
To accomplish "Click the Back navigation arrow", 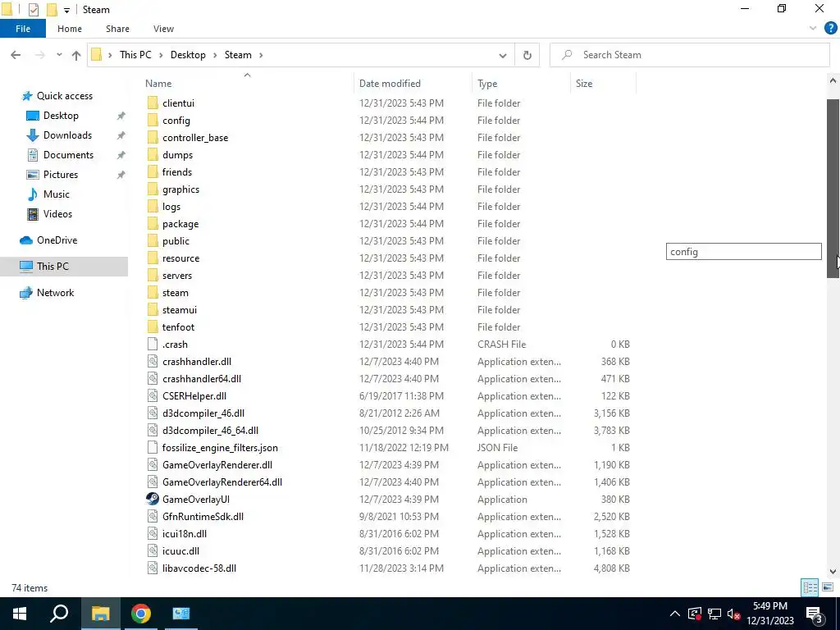I will 16,55.
